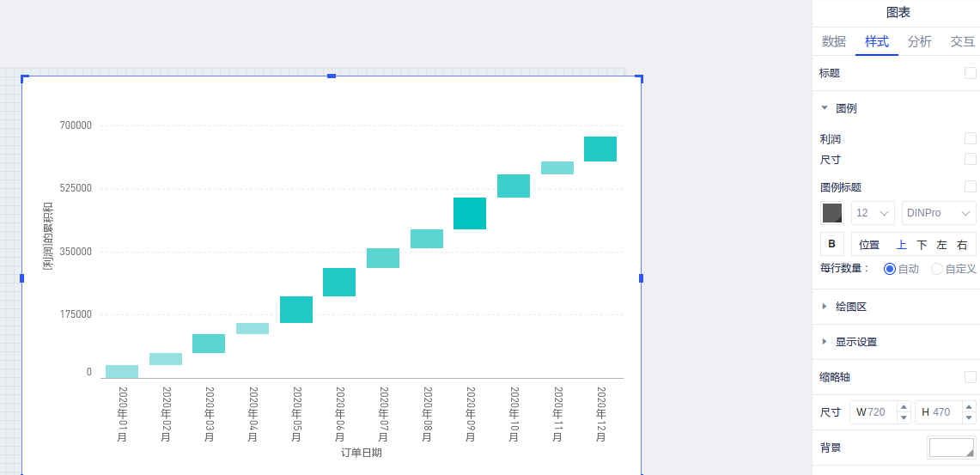
Task: Check the 利润 legend checkbox
Action: coord(970,138)
